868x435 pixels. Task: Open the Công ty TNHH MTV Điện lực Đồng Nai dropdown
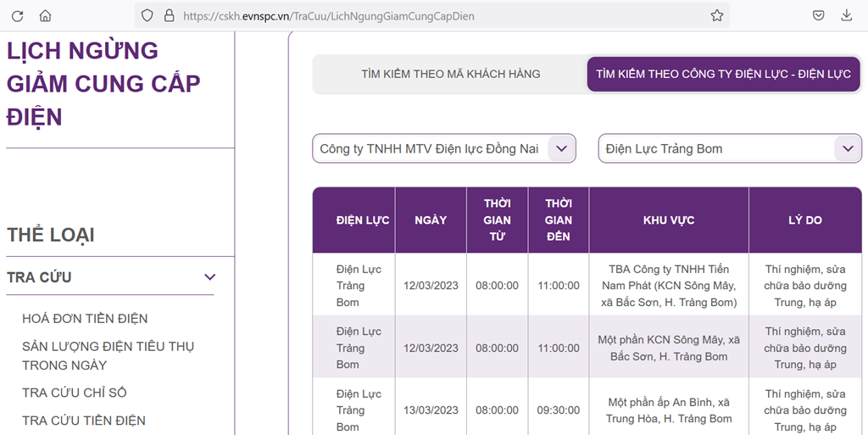(x=444, y=148)
